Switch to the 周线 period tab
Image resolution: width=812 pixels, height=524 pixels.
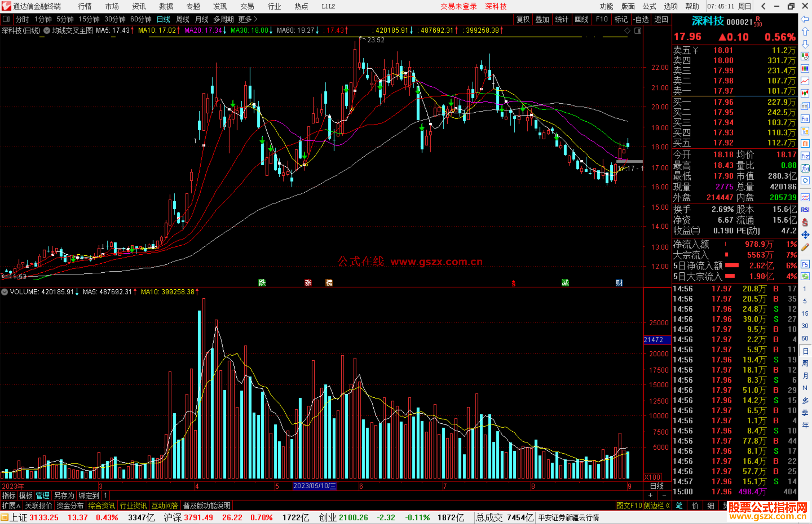pos(183,19)
